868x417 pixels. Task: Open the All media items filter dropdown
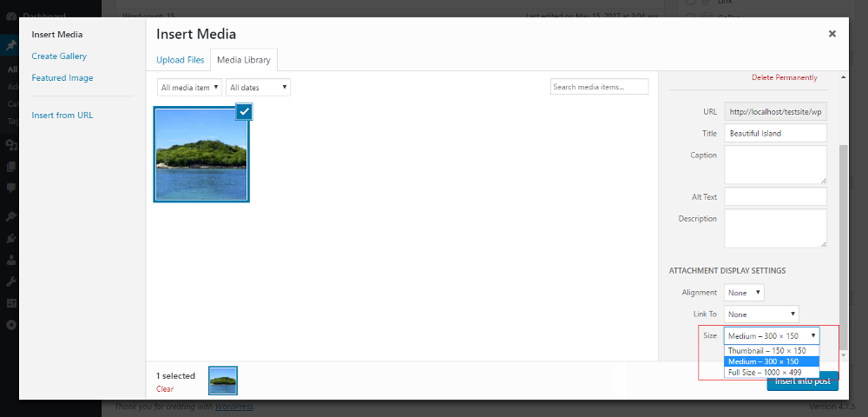pyautogui.click(x=190, y=87)
